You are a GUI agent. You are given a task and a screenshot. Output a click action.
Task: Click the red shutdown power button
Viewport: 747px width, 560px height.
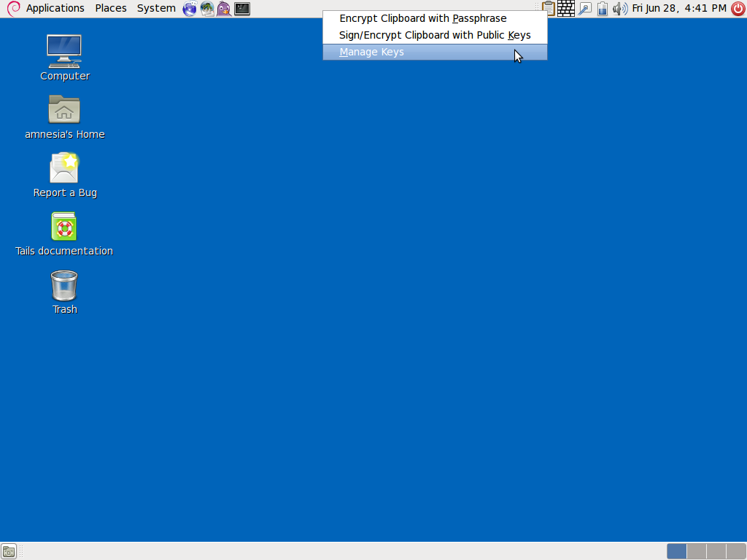click(x=738, y=9)
